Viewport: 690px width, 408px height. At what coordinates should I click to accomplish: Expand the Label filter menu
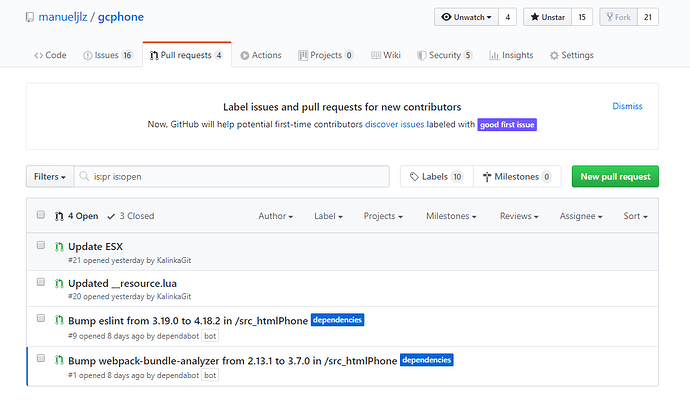pos(328,216)
